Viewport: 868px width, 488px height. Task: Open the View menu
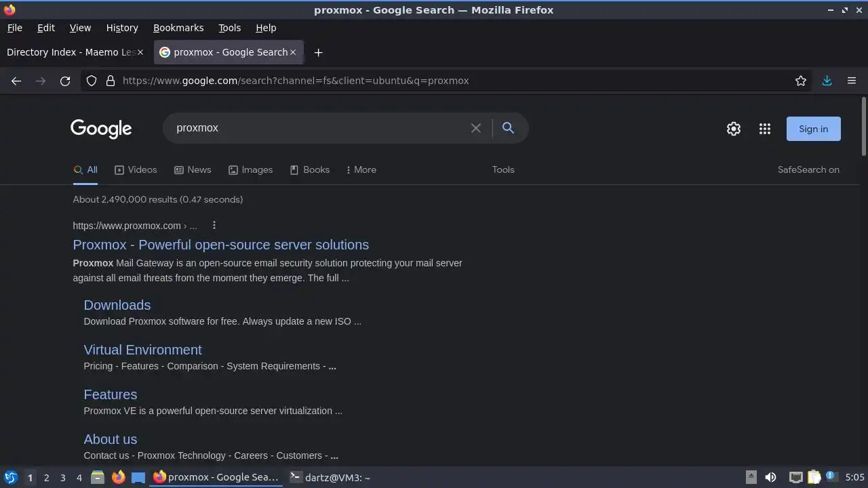(80, 28)
